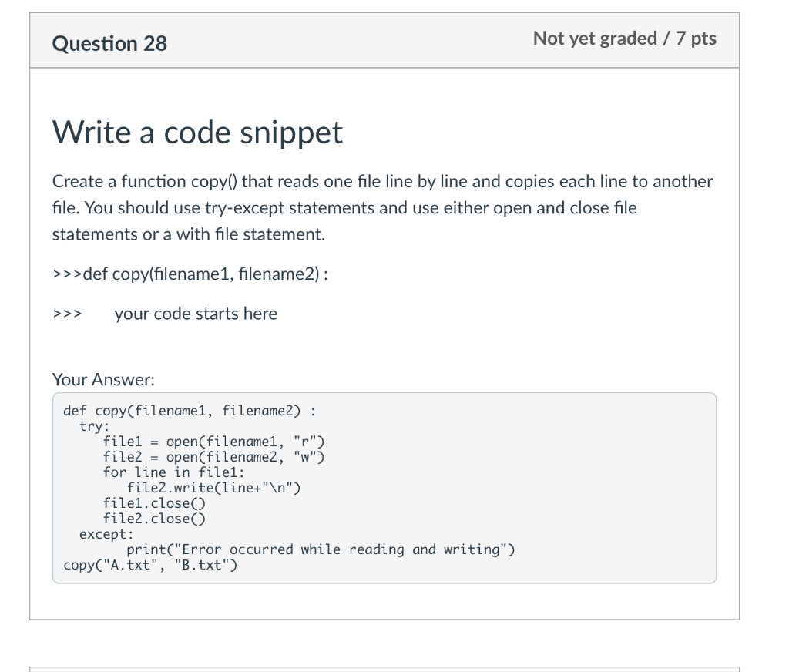Click the file1.close() line
Viewport: 789px width, 672px height.
tap(154, 503)
